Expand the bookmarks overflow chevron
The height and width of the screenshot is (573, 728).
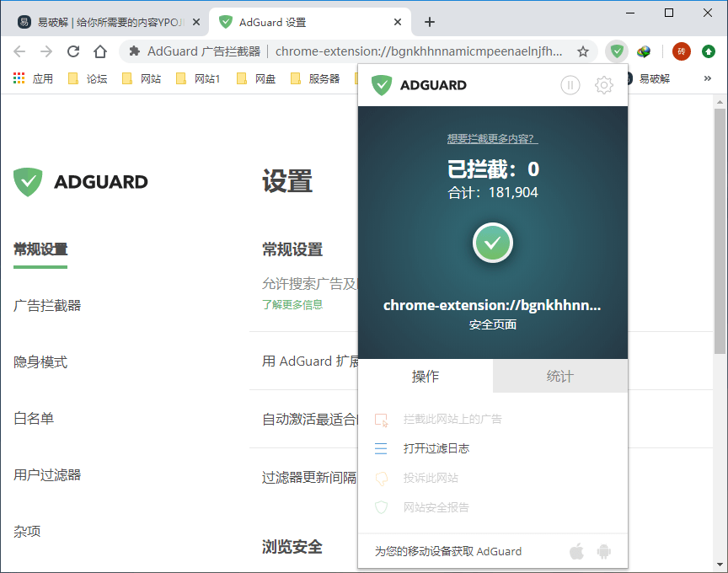(x=707, y=78)
